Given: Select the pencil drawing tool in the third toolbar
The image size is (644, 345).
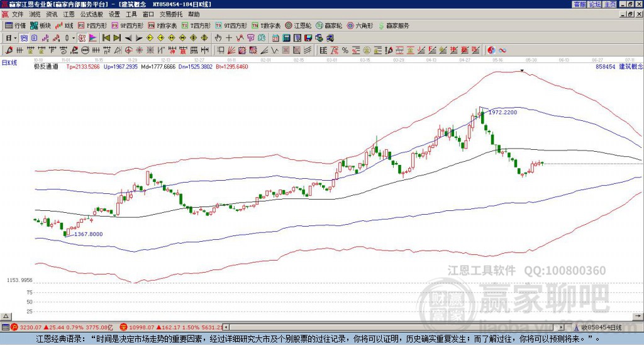Looking at the screenshot, I should [9, 50].
